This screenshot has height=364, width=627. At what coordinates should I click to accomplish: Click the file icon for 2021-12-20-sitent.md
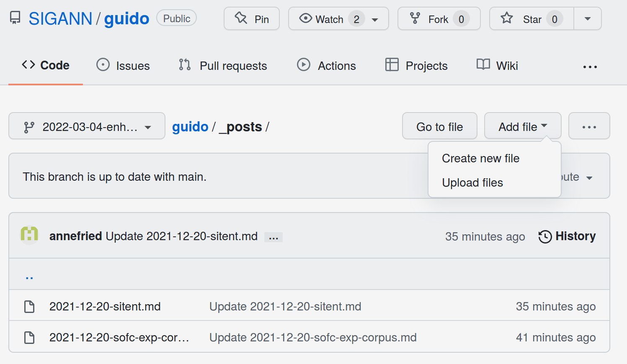(x=29, y=307)
